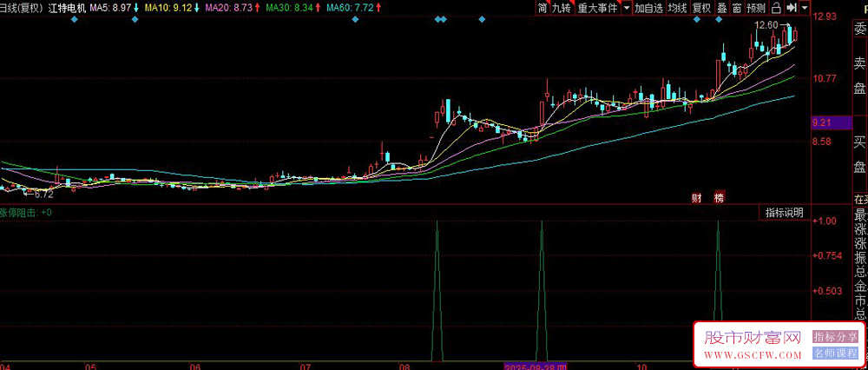Click the 最 entry in the right sidebar
Screen dimensions: 868x370
point(860,215)
